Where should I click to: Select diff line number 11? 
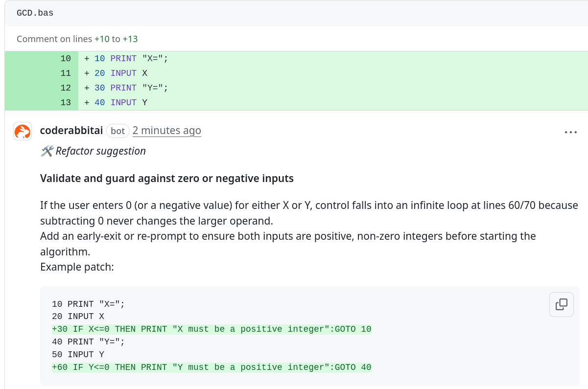point(66,73)
